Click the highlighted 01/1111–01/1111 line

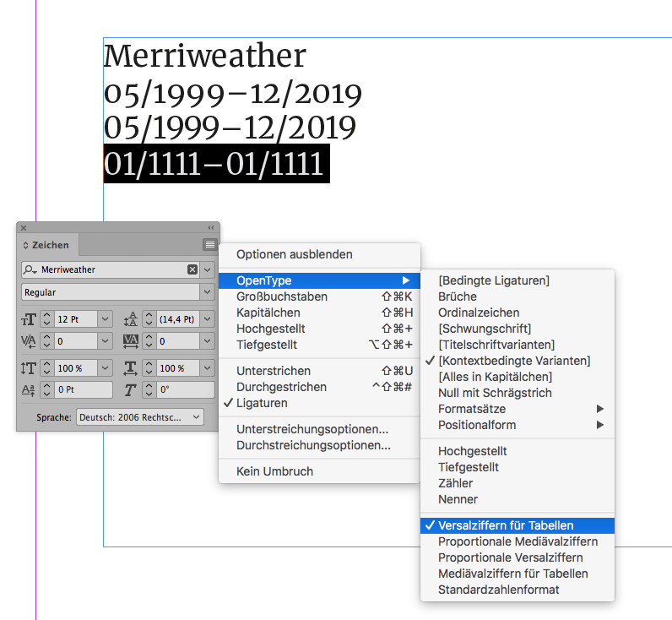pos(216,164)
